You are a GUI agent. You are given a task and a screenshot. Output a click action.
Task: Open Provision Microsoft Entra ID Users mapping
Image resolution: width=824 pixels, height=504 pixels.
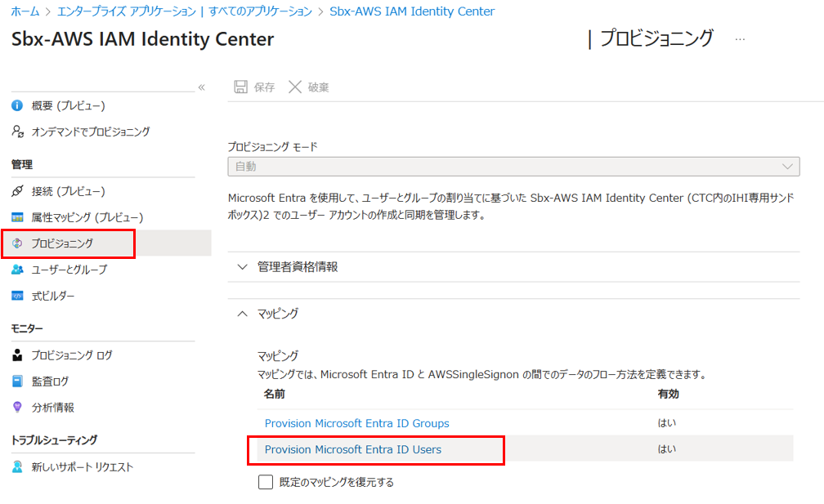pos(353,449)
